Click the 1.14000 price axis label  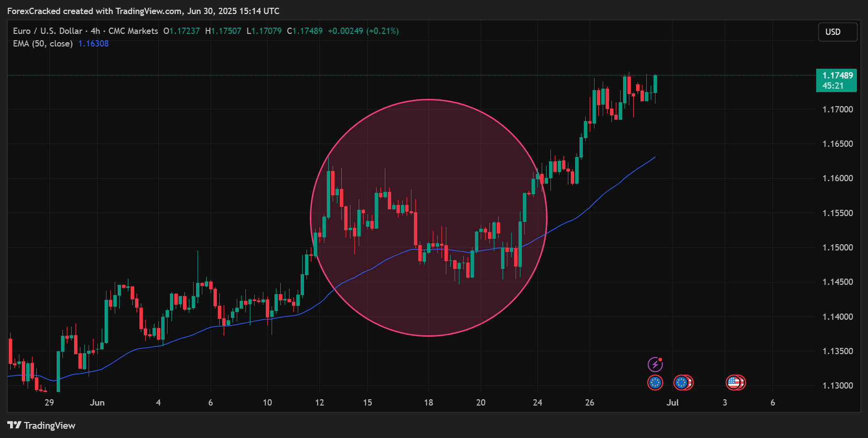click(838, 317)
